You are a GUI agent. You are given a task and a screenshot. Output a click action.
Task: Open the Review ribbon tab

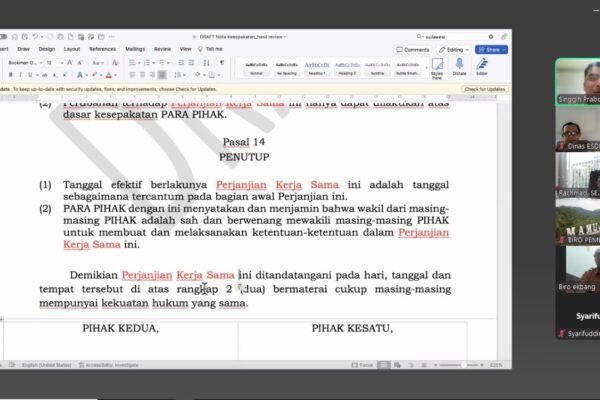(x=162, y=49)
